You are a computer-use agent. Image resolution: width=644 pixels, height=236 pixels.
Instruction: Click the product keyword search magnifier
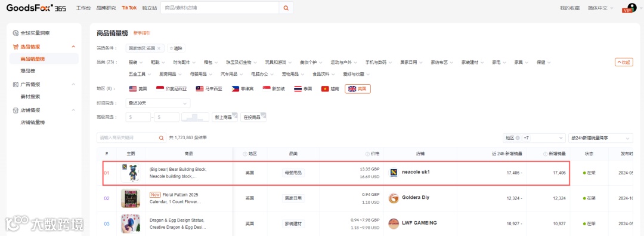[x=162, y=137]
